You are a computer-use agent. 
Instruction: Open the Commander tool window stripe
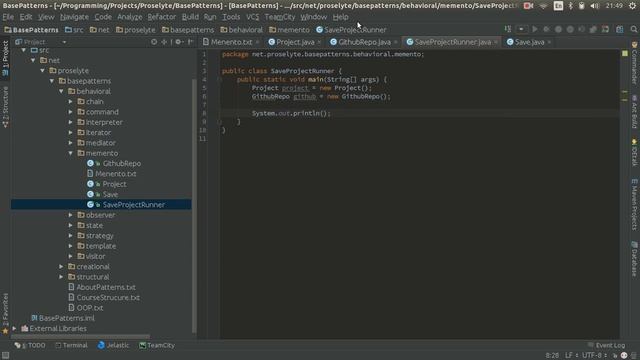coord(634,62)
